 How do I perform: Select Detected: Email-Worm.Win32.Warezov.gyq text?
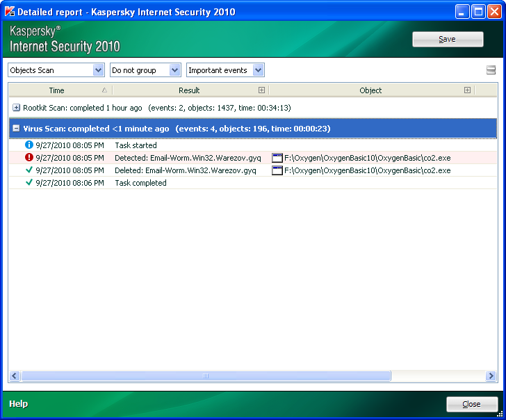coord(188,158)
